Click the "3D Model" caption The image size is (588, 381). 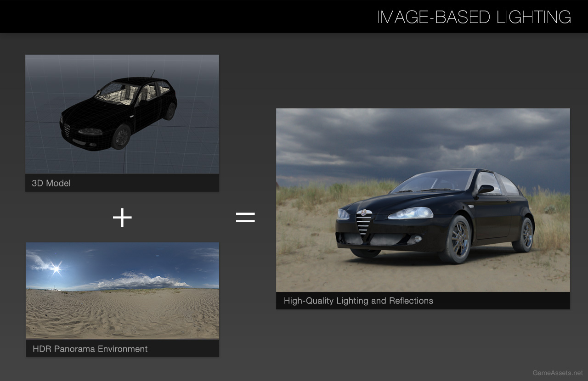51,183
